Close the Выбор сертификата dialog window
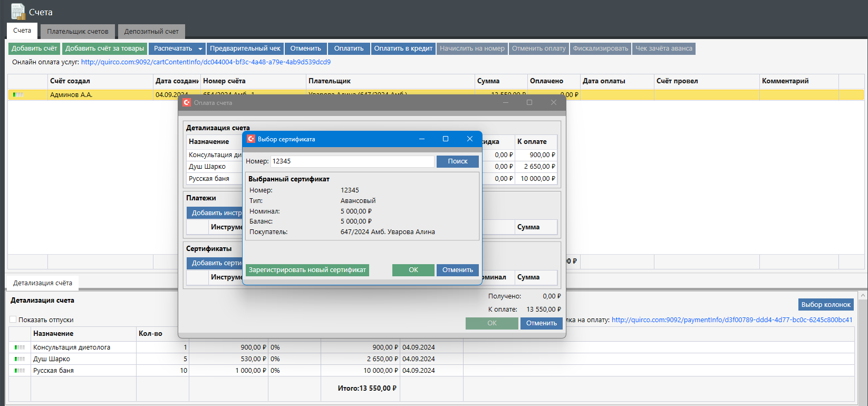868x406 pixels. (x=469, y=139)
